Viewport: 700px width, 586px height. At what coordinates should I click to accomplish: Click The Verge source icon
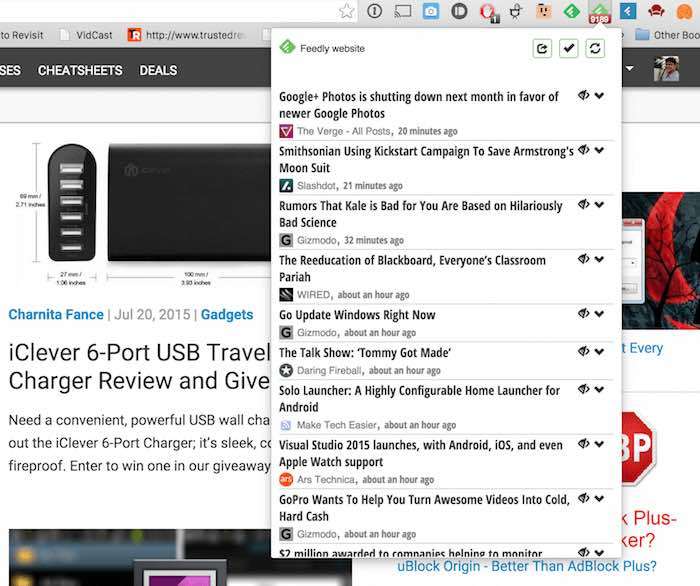click(286, 131)
